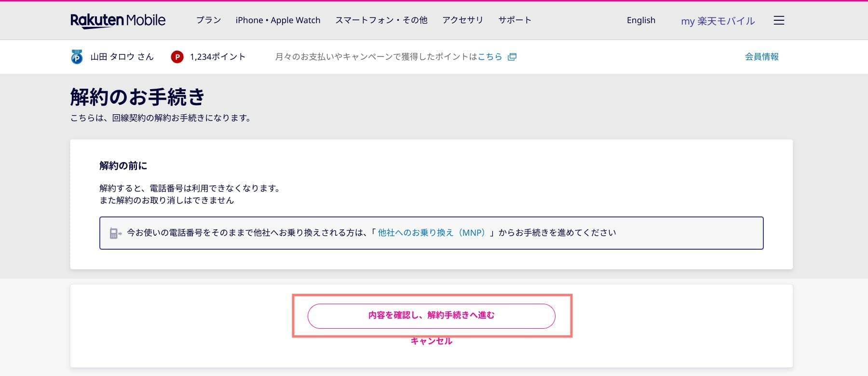Click the 1,234ポイント balance text
This screenshot has height=376, width=868.
pos(217,57)
